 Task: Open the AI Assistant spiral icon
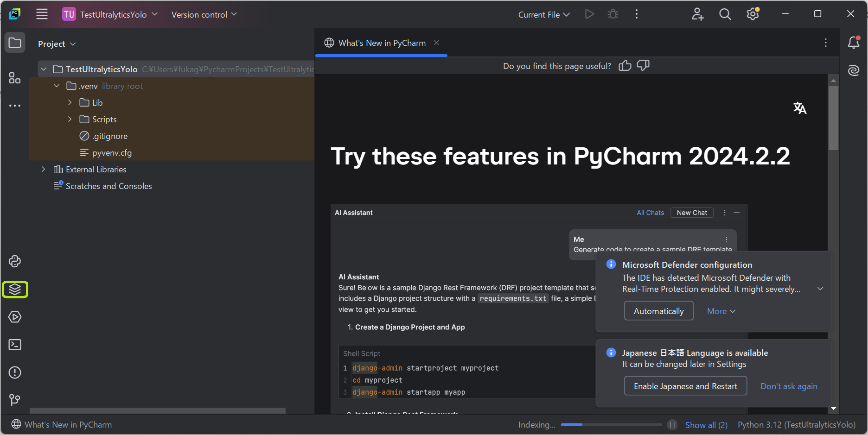[x=854, y=70]
